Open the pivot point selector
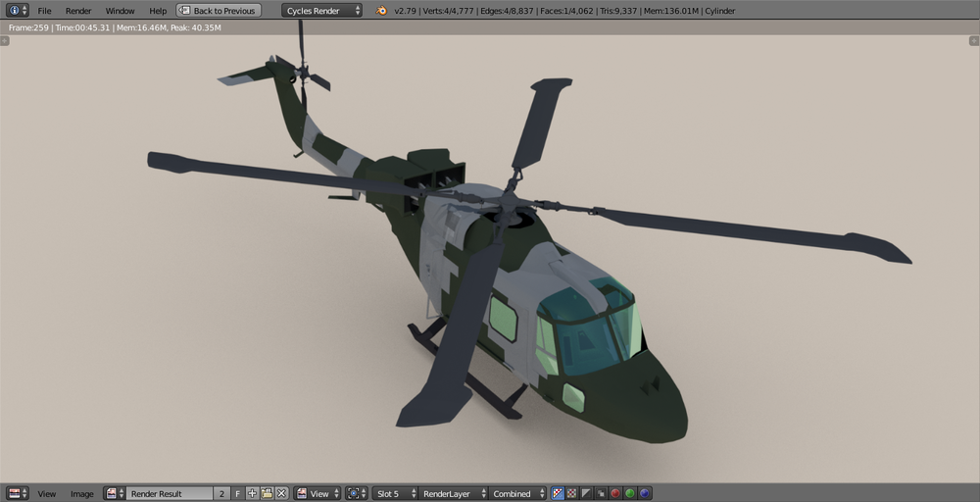This screenshot has height=502, width=980. click(x=357, y=493)
